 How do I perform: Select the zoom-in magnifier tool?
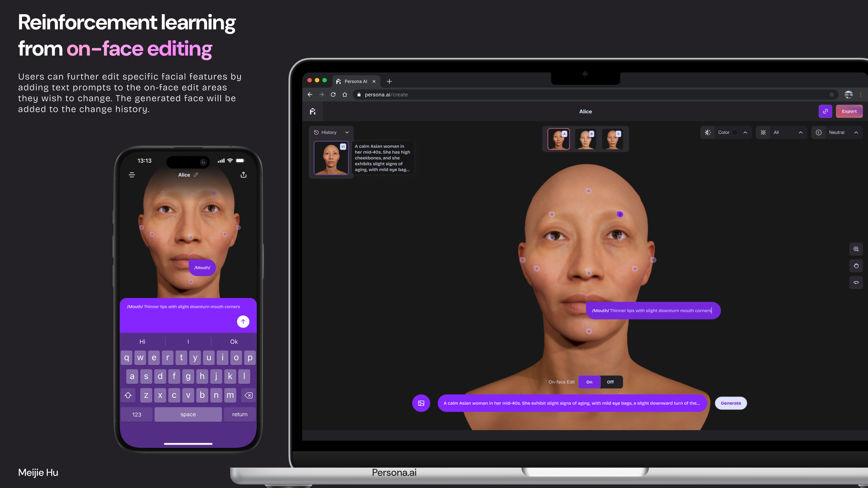pos(856,249)
